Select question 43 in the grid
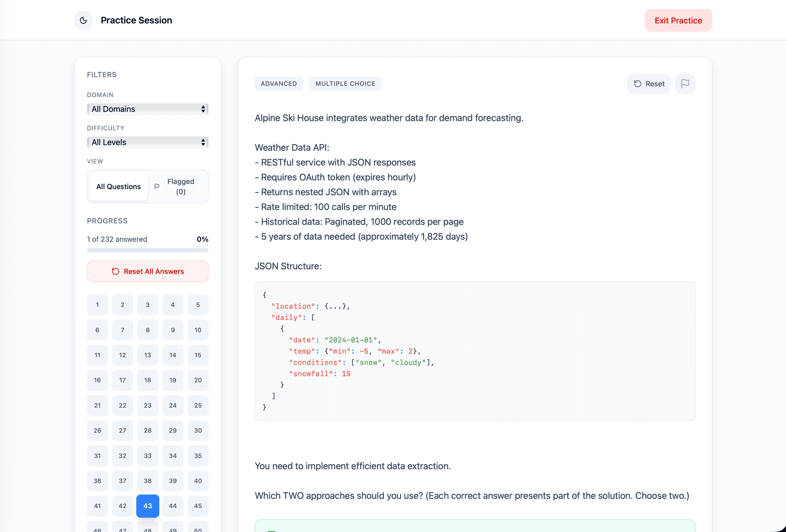The height and width of the screenshot is (532, 786). point(148,506)
